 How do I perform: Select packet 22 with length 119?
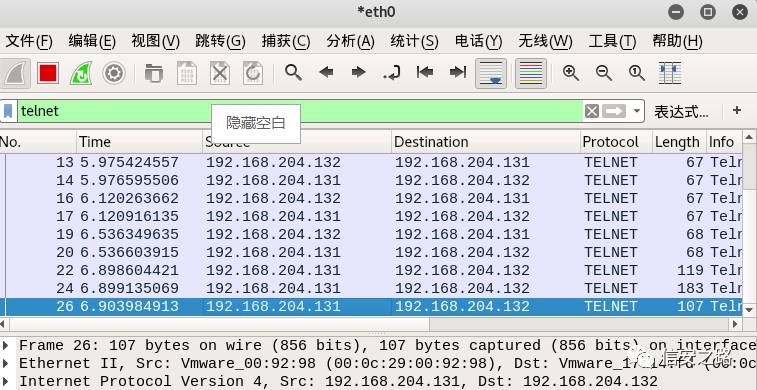371,270
